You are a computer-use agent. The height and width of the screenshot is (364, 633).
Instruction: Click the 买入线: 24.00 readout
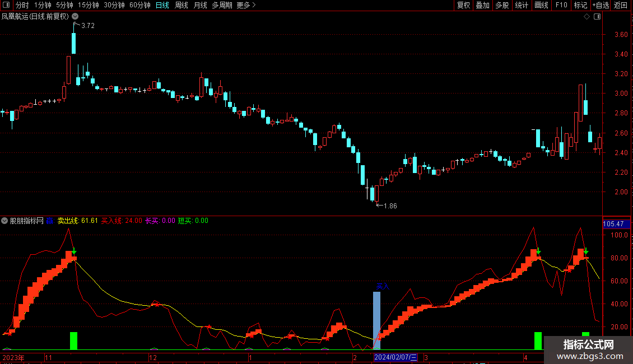pyautogui.click(x=122, y=221)
